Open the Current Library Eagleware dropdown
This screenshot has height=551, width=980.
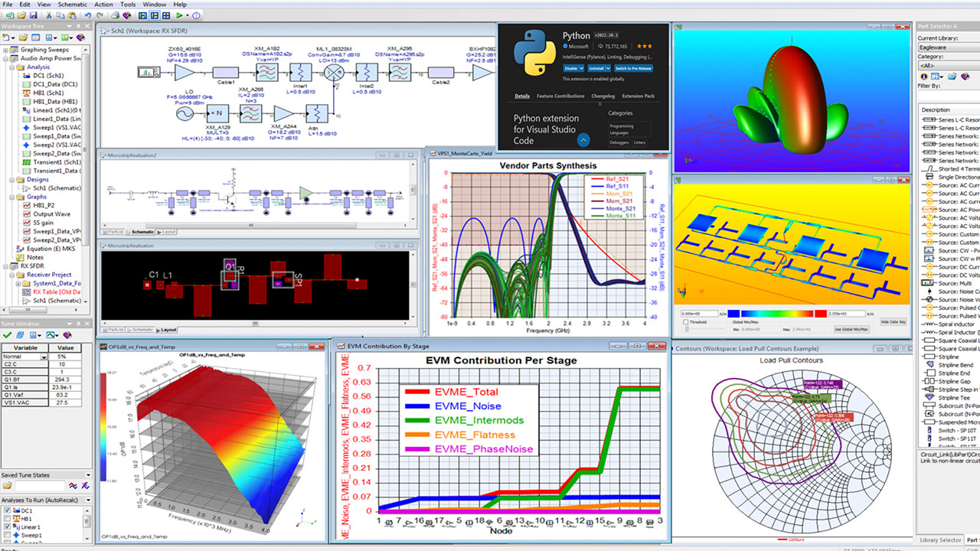[947, 47]
